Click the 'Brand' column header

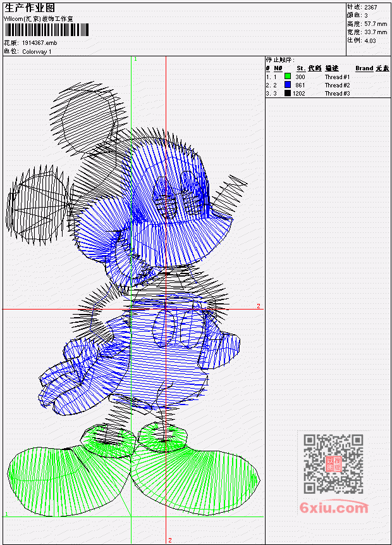tap(364, 68)
